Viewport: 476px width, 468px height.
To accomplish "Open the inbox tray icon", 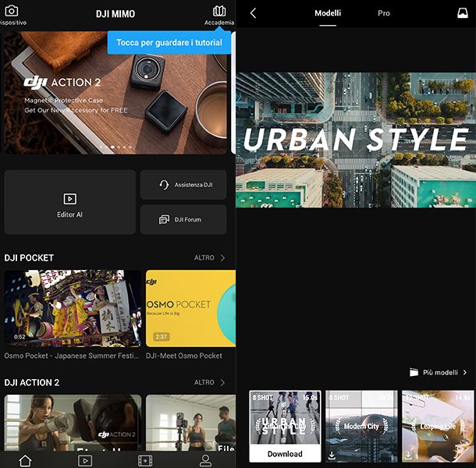I will 462,13.
